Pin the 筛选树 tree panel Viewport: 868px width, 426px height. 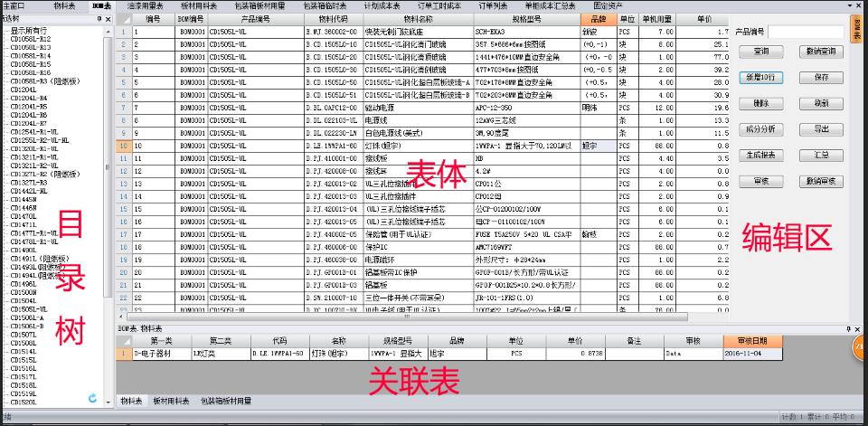click(99, 16)
